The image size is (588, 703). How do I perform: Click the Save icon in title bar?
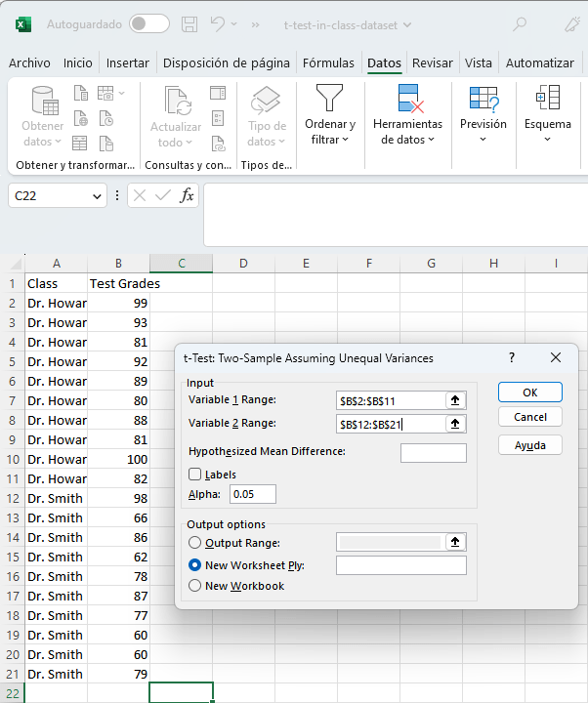[x=189, y=23]
